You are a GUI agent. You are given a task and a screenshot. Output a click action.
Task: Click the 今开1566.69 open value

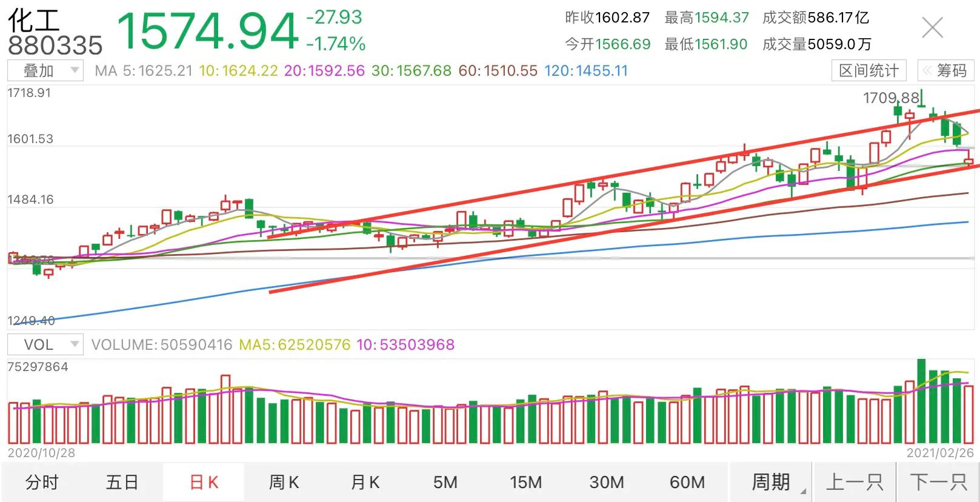pos(608,44)
